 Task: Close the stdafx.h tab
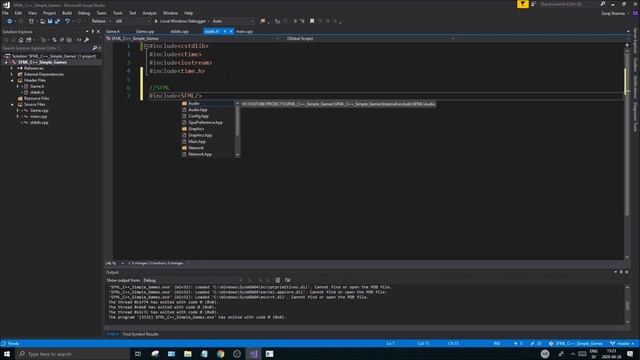(231, 31)
